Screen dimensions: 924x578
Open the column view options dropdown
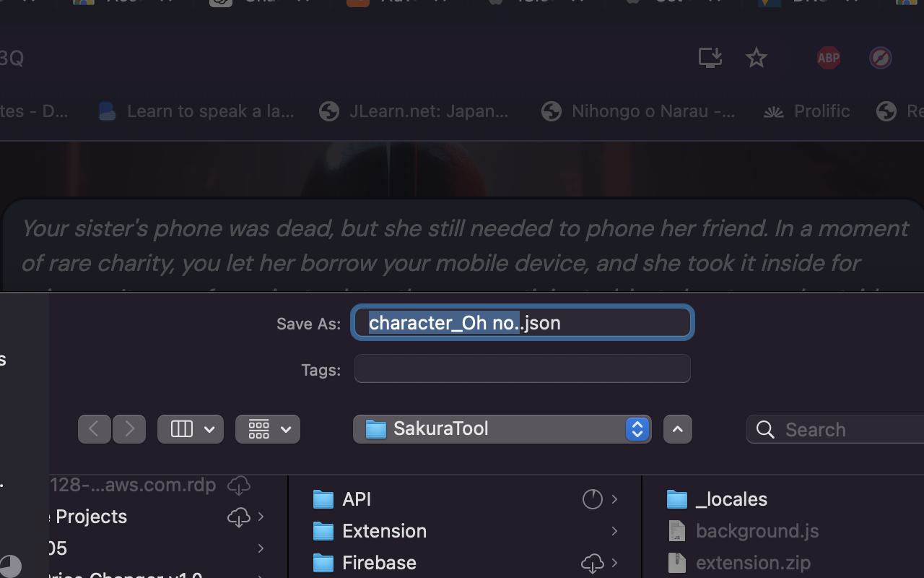pyautogui.click(x=191, y=429)
